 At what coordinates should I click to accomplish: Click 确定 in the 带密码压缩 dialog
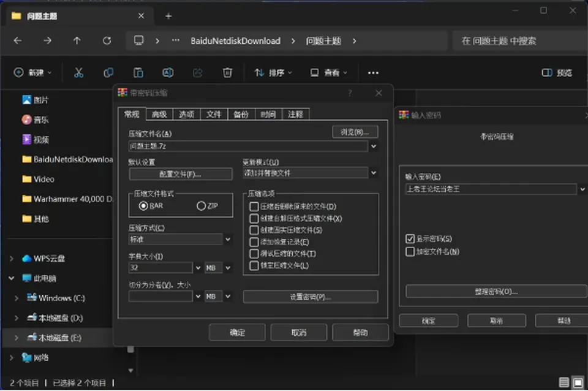[x=237, y=332]
